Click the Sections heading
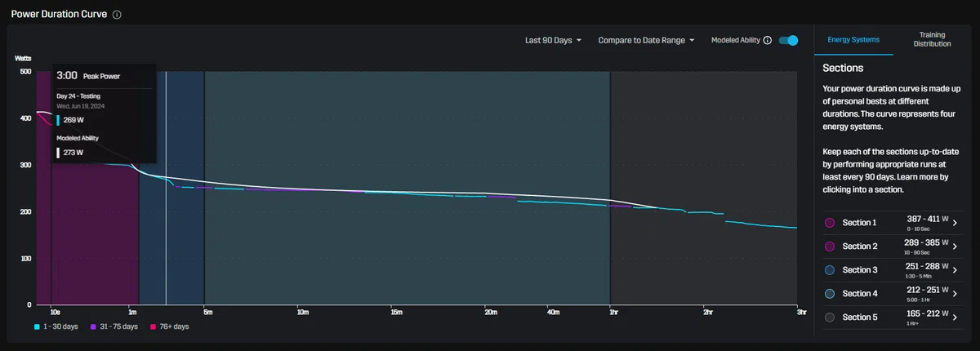Viewport: 980px width, 351px height. (x=843, y=68)
